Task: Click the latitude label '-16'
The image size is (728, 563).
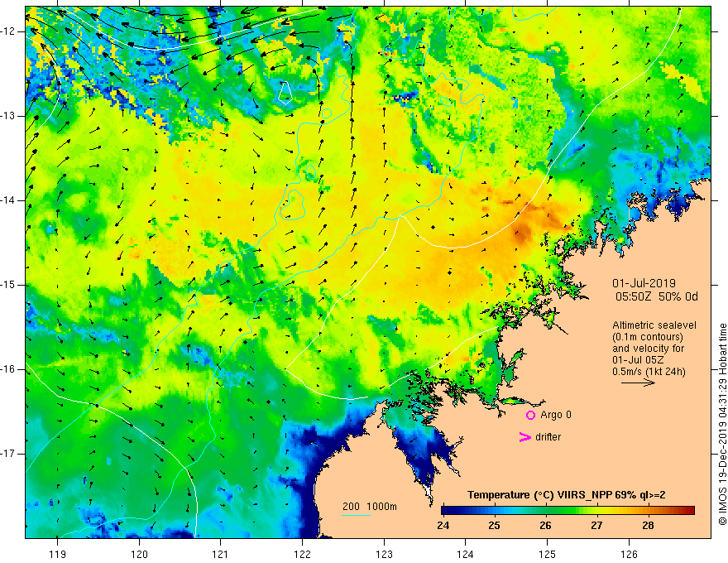Action: tap(9, 369)
